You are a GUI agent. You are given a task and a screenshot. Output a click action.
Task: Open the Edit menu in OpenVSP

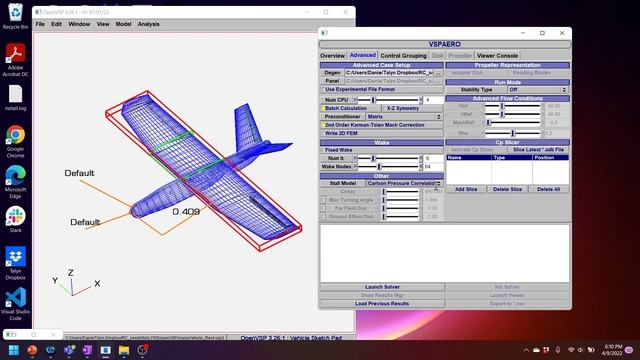[x=56, y=24]
